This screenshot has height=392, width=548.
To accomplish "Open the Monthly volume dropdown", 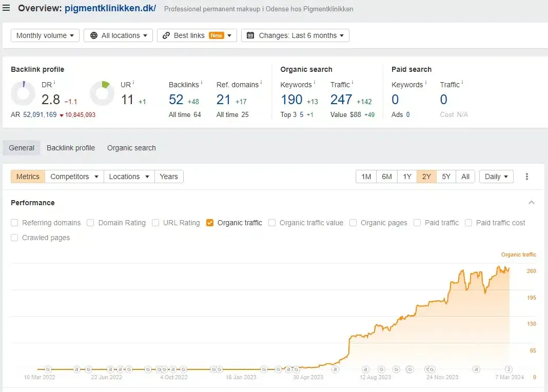I will [x=45, y=35].
